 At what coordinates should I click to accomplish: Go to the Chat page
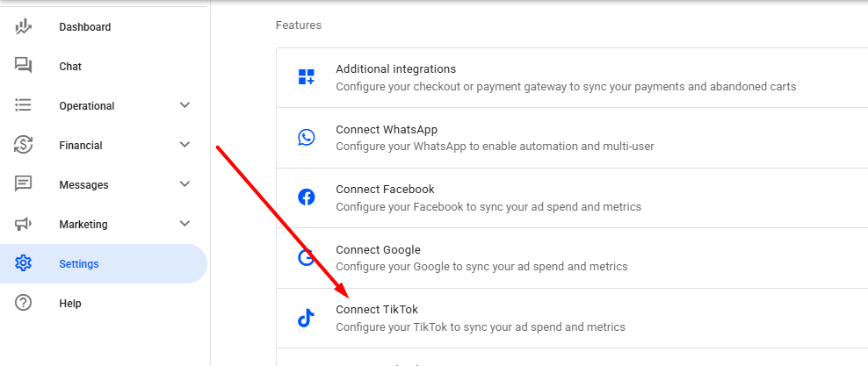pos(70,67)
